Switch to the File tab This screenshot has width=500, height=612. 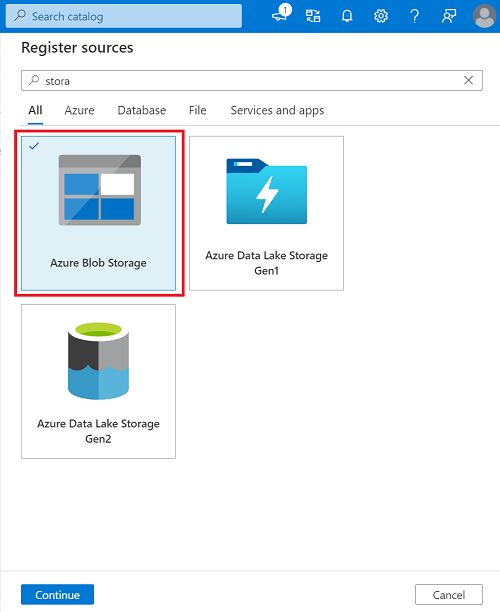point(198,110)
